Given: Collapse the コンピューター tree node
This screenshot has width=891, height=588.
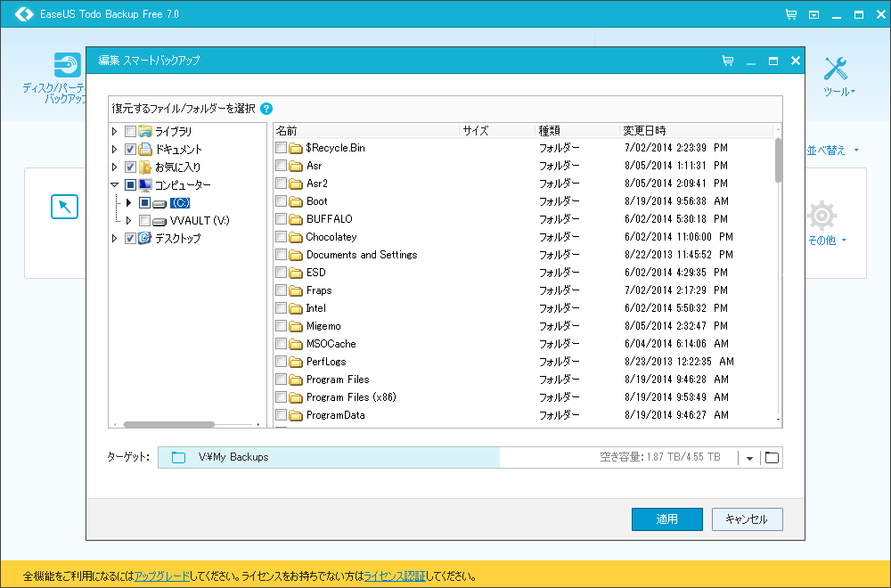Looking at the screenshot, I should coord(115,184).
